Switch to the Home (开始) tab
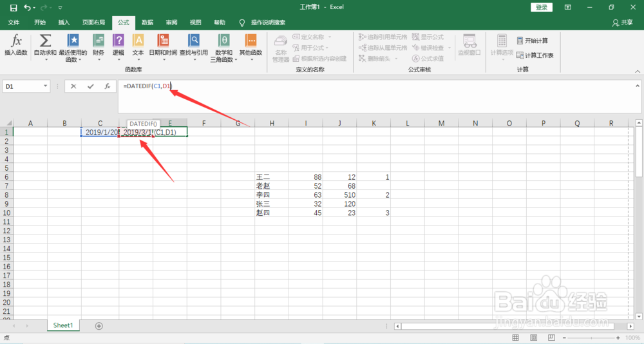Viewport: 644px width, 344px height. click(x=40, y=23)
